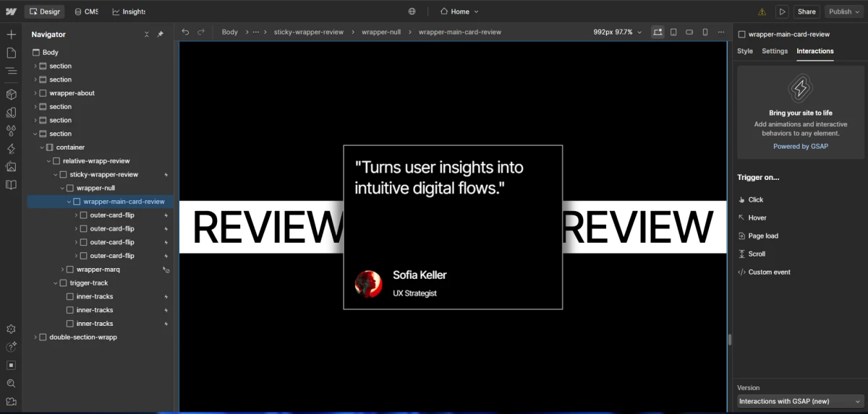Viewport: 868px width, 414px height.
Task: Open the Home page dropdown
Action: pos(459,12)
